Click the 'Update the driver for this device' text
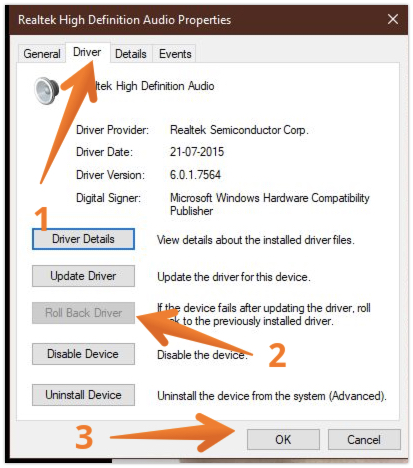413x468 pixels. (234, 277)
